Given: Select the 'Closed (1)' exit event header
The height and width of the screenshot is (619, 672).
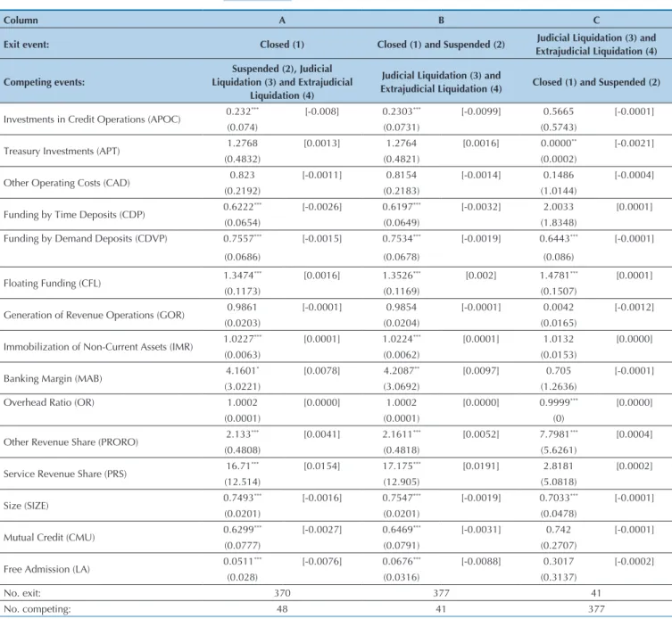Looking at the screenshot, I should click(282, 44).
